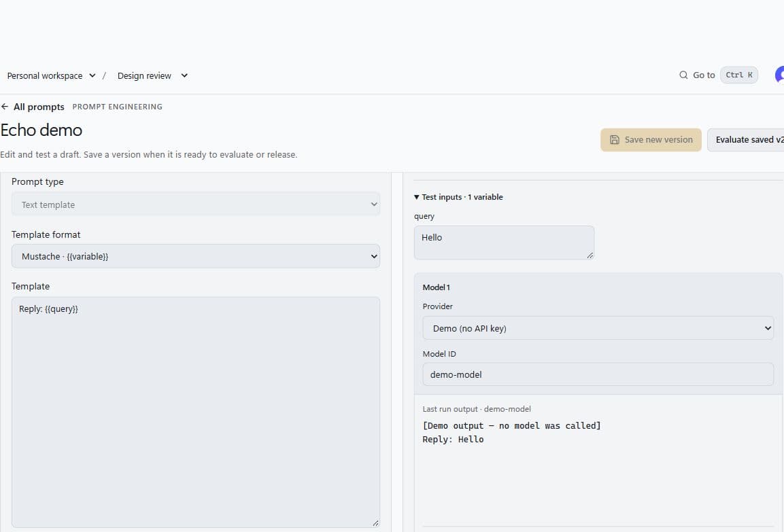Screen dimensions: 784x532
Task: Click the Template format label
Action: 46,235
